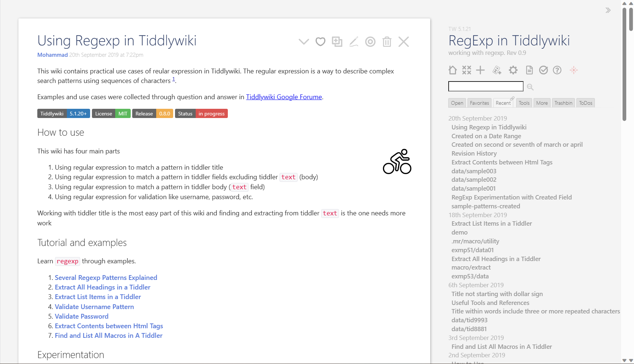634x364 pixels.
Task: Go home via the house icon
Action: (x=453, y=70)
